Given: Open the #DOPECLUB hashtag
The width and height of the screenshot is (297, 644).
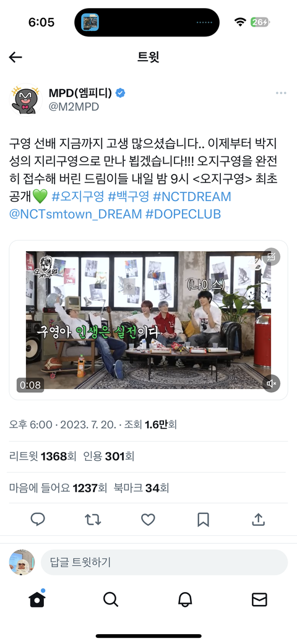Looking at the screenshot, I should (x=183, y=214).
